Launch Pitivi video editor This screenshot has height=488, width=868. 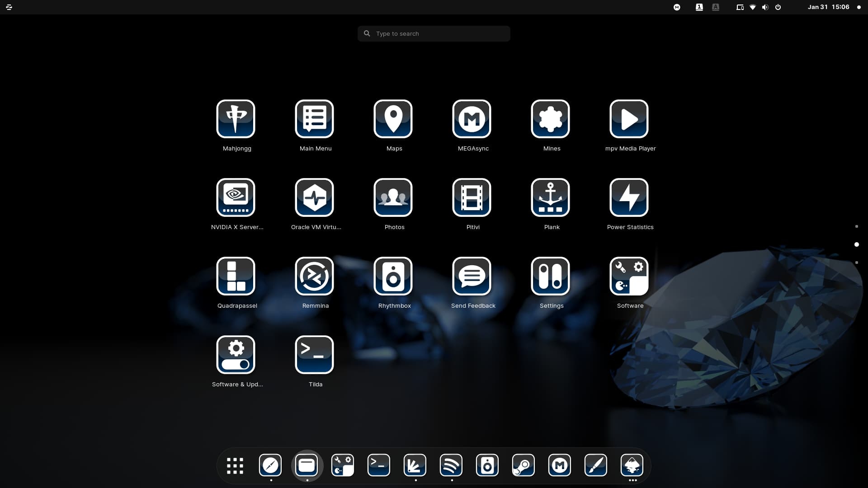(472, 197)
